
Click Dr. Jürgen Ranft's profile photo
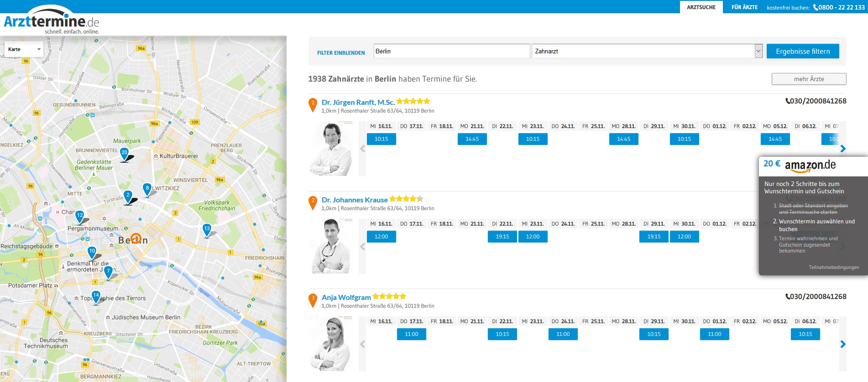point(331,149)
